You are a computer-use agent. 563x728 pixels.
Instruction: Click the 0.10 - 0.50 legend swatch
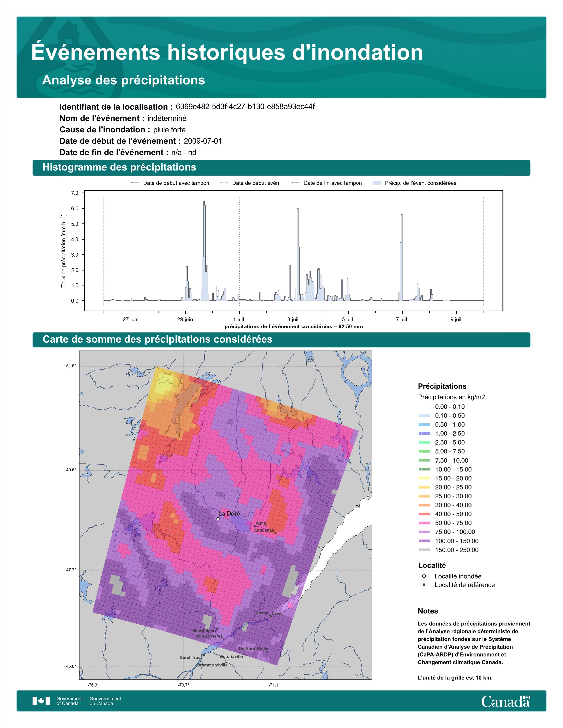pos(424,416)
